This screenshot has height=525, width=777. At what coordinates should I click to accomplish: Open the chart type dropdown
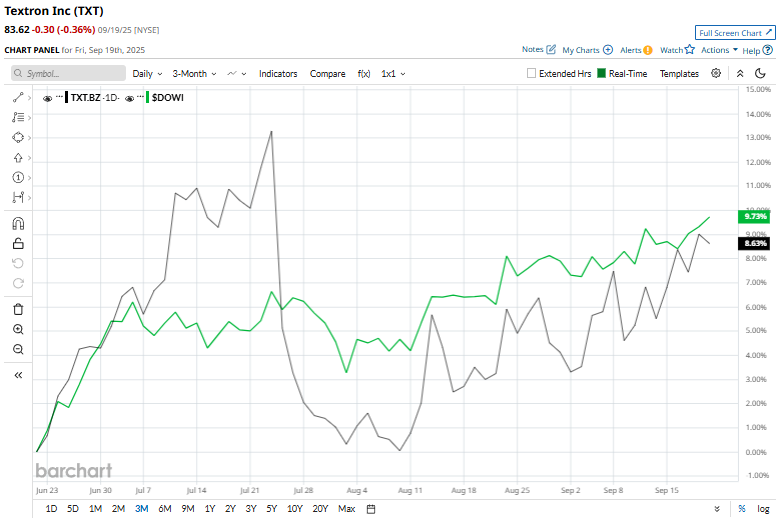pyautogui.click(x=237, y=73)
